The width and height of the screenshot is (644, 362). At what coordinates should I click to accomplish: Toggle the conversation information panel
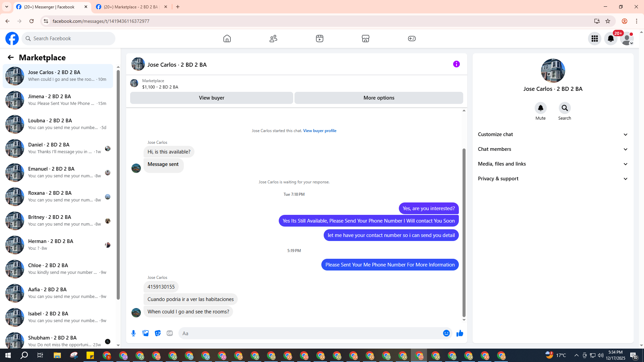click(456, 64)
